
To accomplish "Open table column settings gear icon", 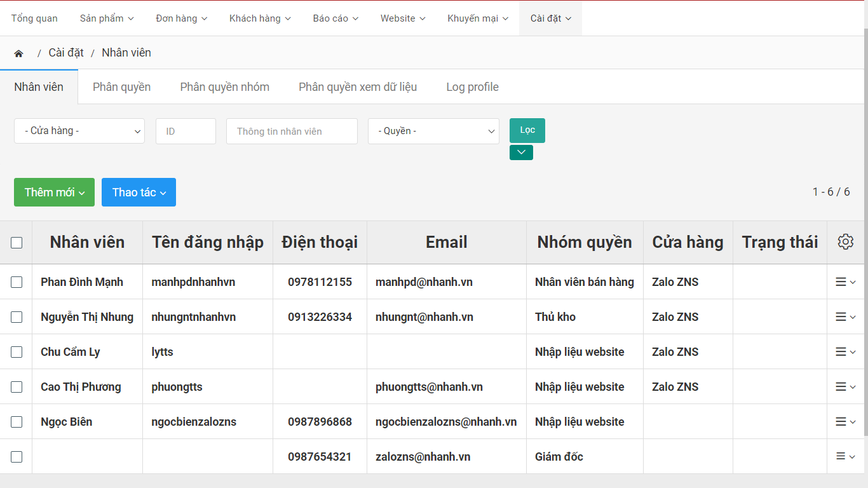I will [845, 242].
